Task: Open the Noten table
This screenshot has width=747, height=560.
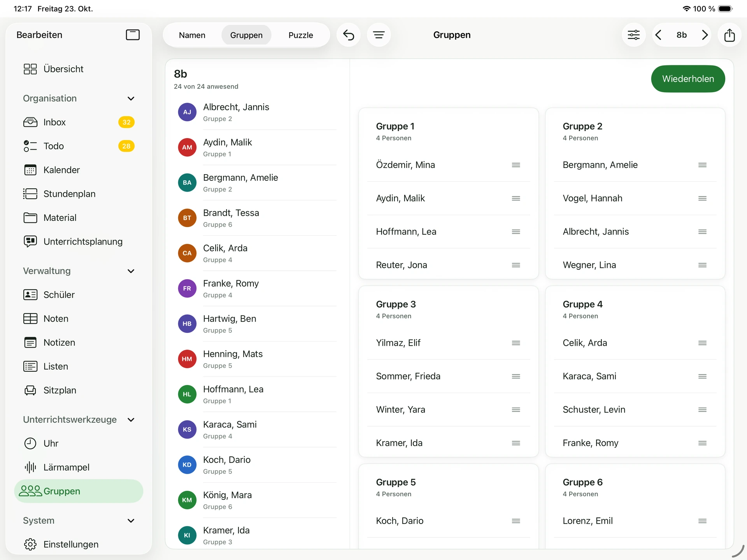Action: click(x=79, y=318)
